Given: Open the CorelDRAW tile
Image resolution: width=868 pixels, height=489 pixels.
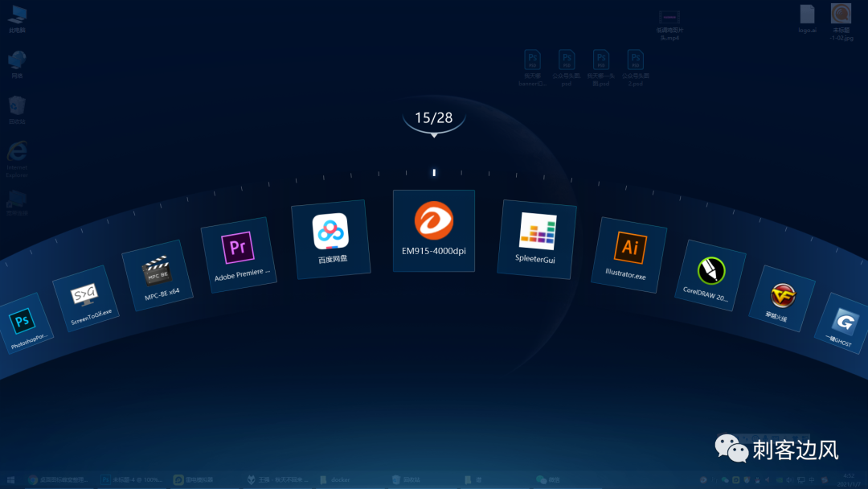Looking at the screenshot, I should pos(710,275).
